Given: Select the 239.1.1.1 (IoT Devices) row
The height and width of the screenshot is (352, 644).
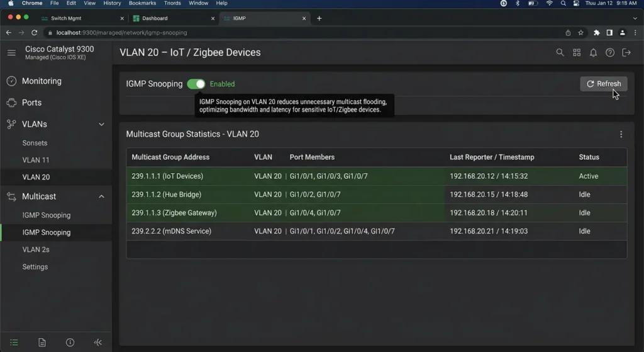Looking at the screenshot, I should coord(377,176).
